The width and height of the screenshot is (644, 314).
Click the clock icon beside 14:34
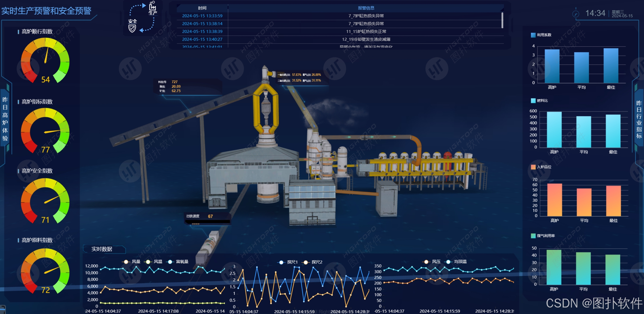[x=576, y=14]
